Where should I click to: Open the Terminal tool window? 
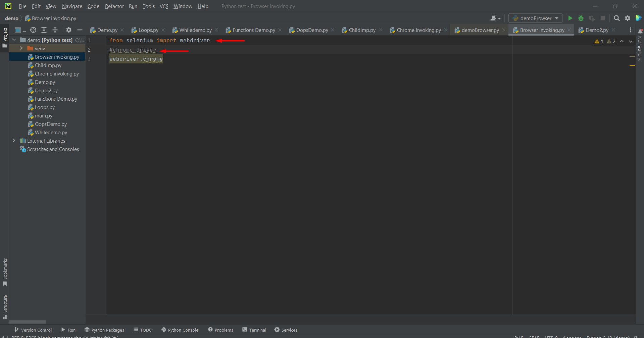click(254, 330)
